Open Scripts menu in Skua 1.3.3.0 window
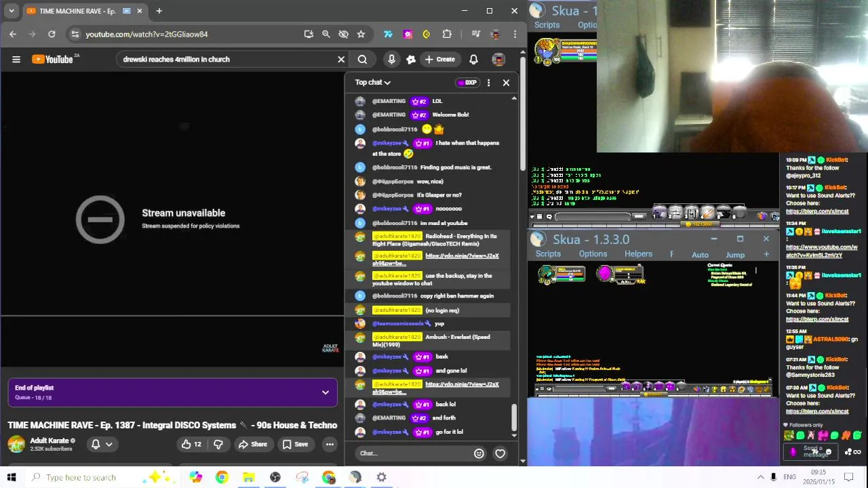868x488 pixels. (548, 254)
